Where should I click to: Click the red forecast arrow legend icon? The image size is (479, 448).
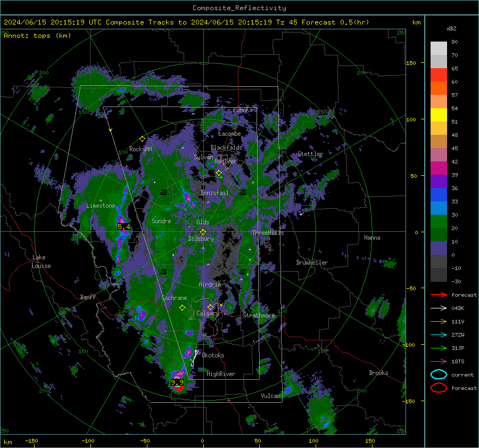[439, 295]
